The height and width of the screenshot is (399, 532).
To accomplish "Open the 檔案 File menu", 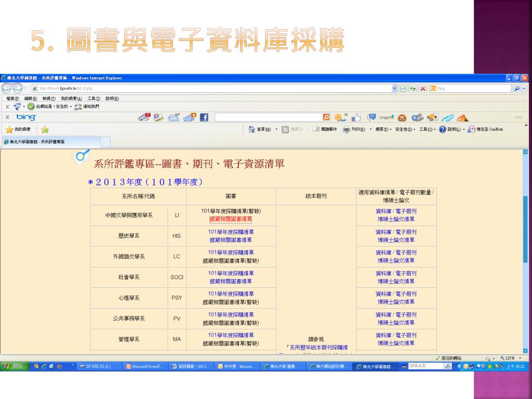I will pos(12,98).
